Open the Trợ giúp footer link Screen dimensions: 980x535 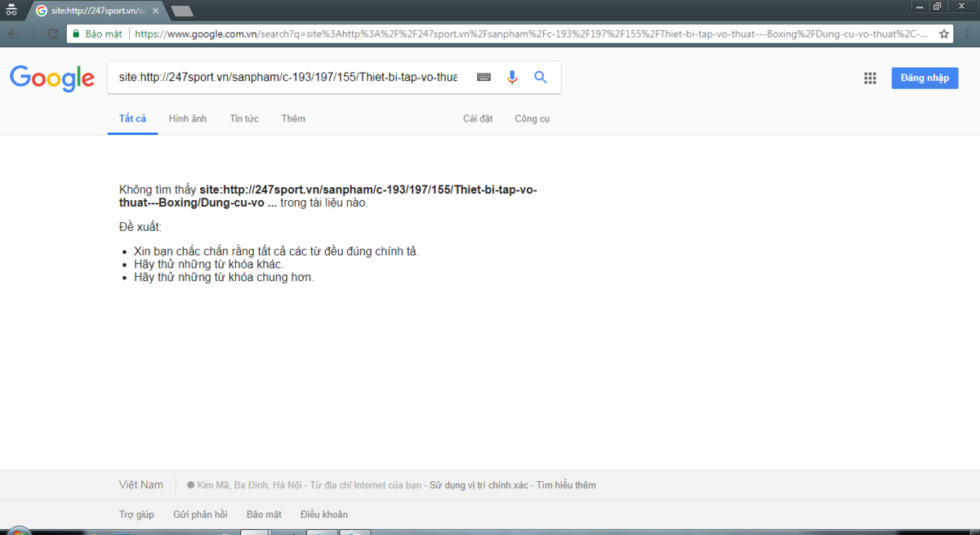136,515
